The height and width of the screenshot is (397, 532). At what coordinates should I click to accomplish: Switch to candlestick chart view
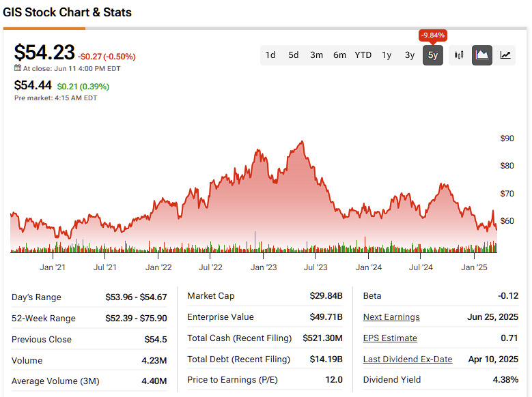459,55
